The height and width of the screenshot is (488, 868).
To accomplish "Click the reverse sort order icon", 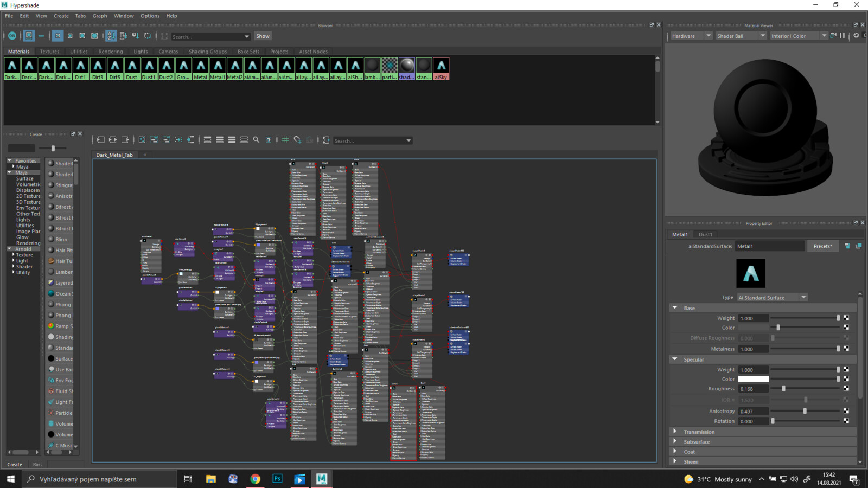I will click(x=148, y=36).
